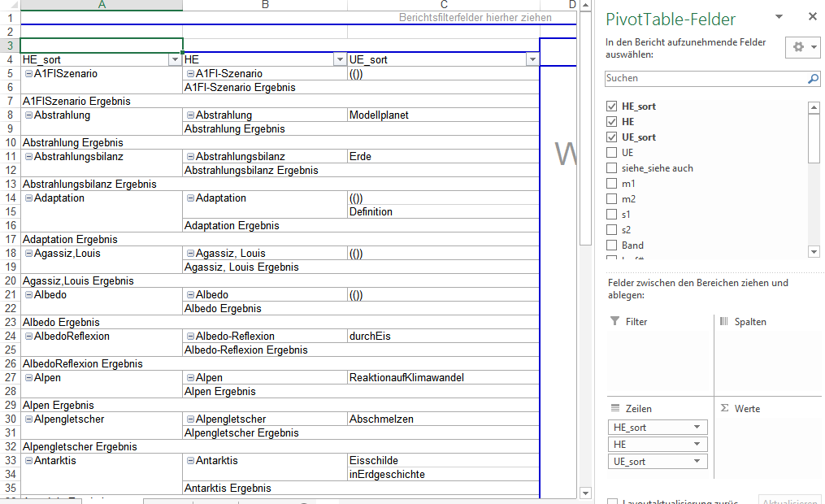Collapse the Antarktis group in column B
Image resolution: width=825 pixels, height=504 pixels.
pyautogui.click(x=190, y=461)
